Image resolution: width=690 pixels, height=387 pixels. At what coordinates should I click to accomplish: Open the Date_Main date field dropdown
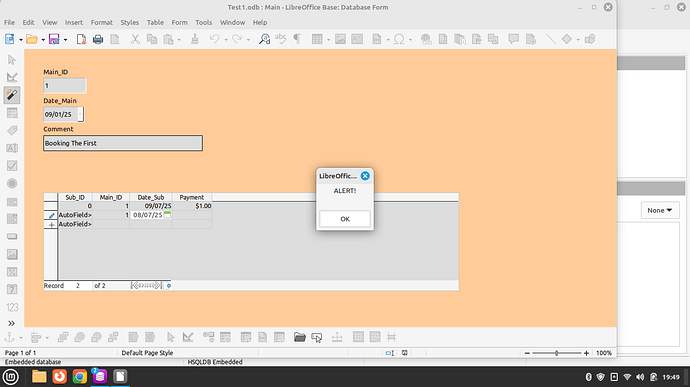click(x=80, y=114)
